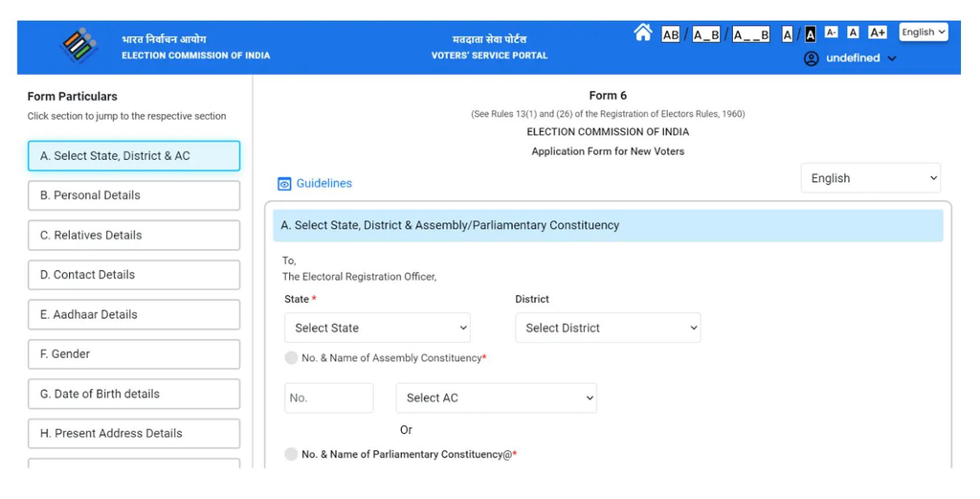Set medium letter spacing with A_B icon

pyautogui.click(x=706, y=34)
